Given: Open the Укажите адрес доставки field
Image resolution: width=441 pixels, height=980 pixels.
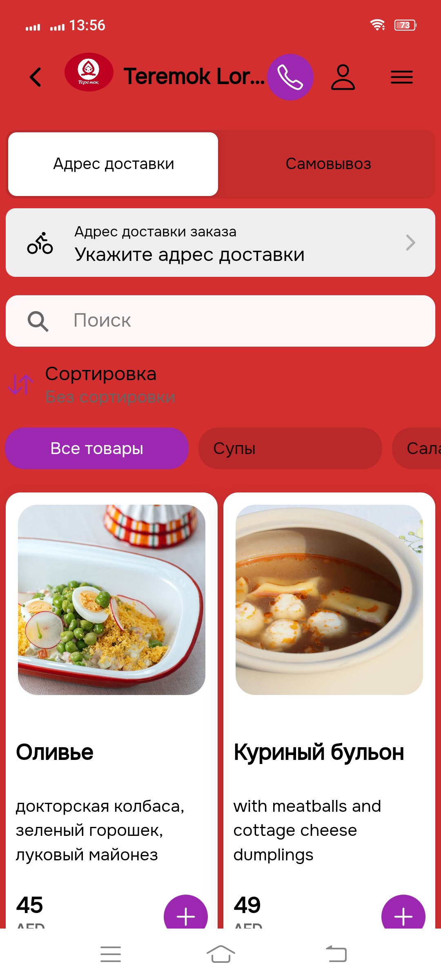Looking at the screenshot, I should [220, 243].
